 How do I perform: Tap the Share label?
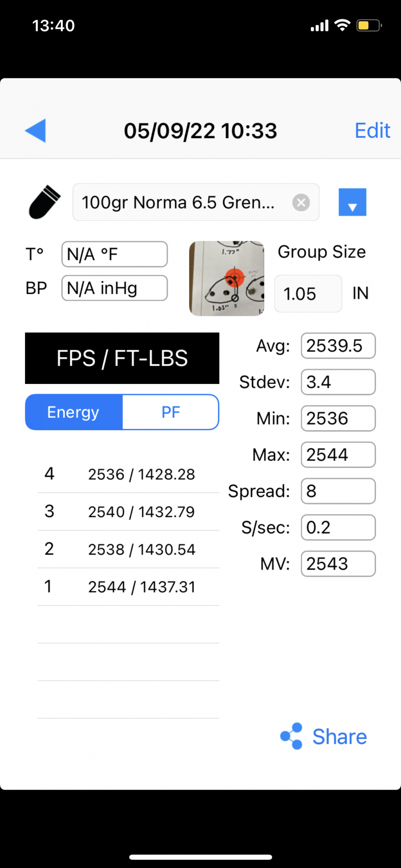(340, 737)
